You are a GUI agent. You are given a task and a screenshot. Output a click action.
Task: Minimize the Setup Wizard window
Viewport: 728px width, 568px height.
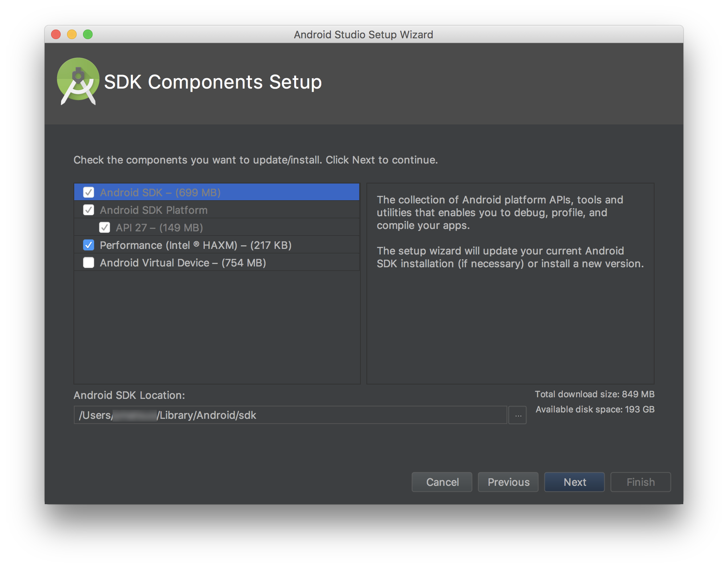(72, 34)
